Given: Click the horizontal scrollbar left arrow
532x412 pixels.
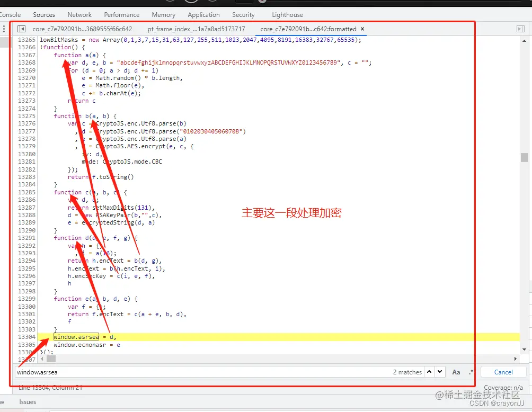Looking at the screenshot, I should click(x=42, y=359).
